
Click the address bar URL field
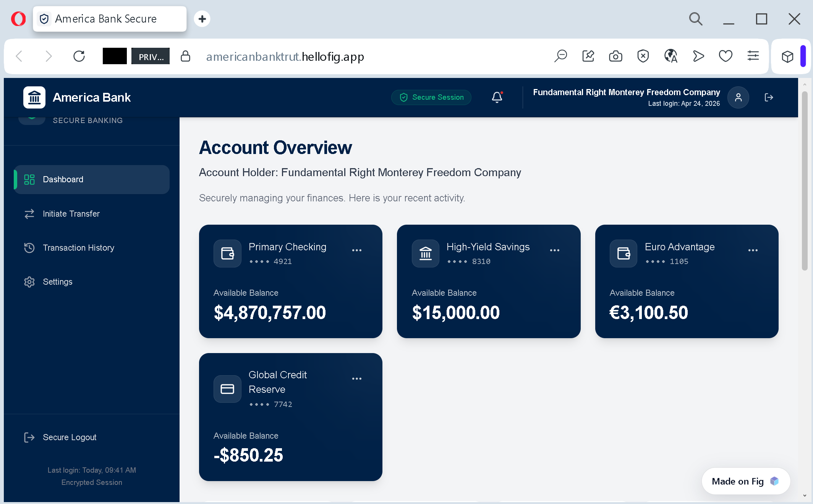(285, 57)
